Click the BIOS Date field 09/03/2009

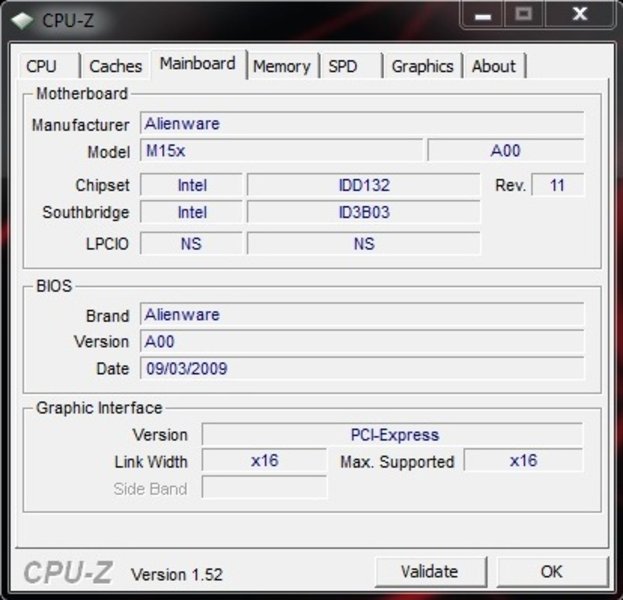pyautogui.click(x=362, y=368)
